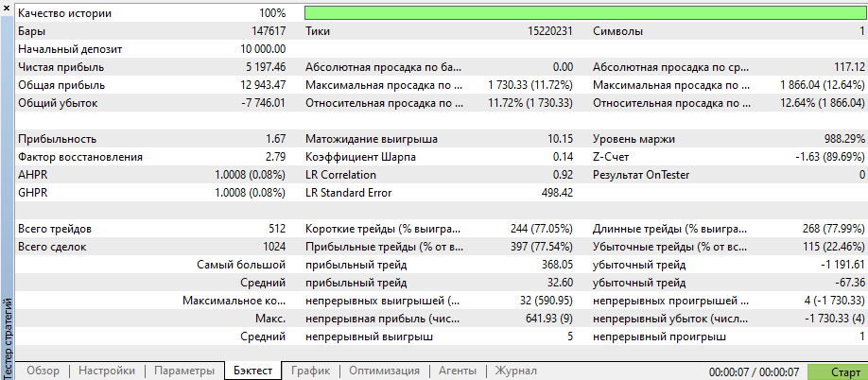Click the average losing trade value -67.36
868x380 pixels.
[x=848, y=283]
